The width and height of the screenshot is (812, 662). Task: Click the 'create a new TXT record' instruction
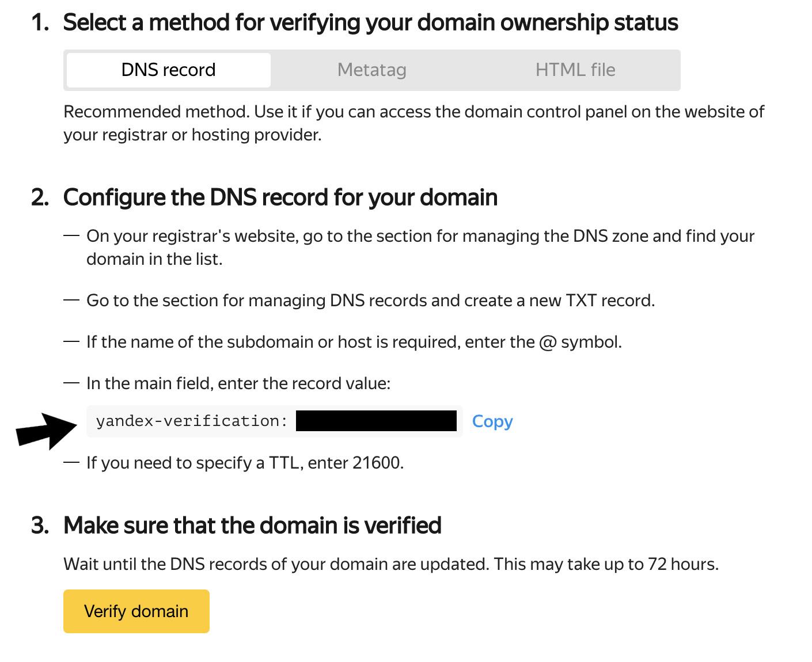[x=370, y=300]
